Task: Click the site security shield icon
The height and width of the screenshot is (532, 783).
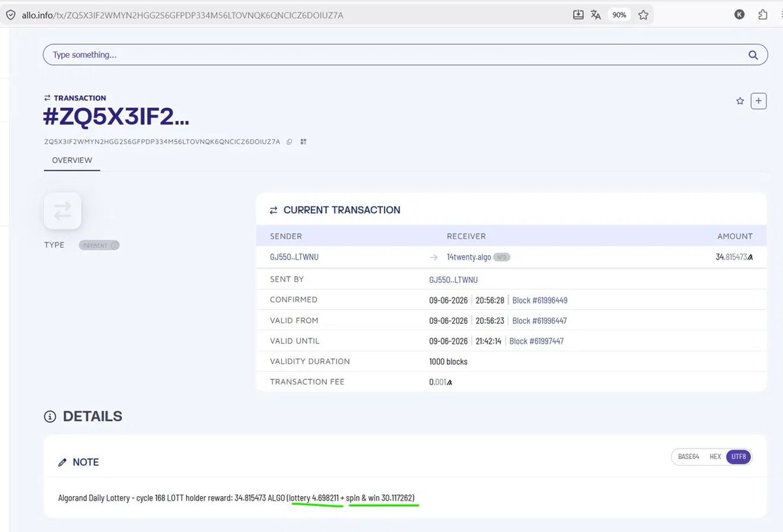Action: coord(10,14)
